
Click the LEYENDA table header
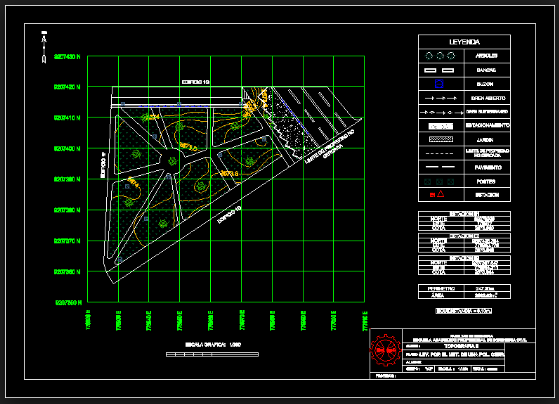coord(464,42)
